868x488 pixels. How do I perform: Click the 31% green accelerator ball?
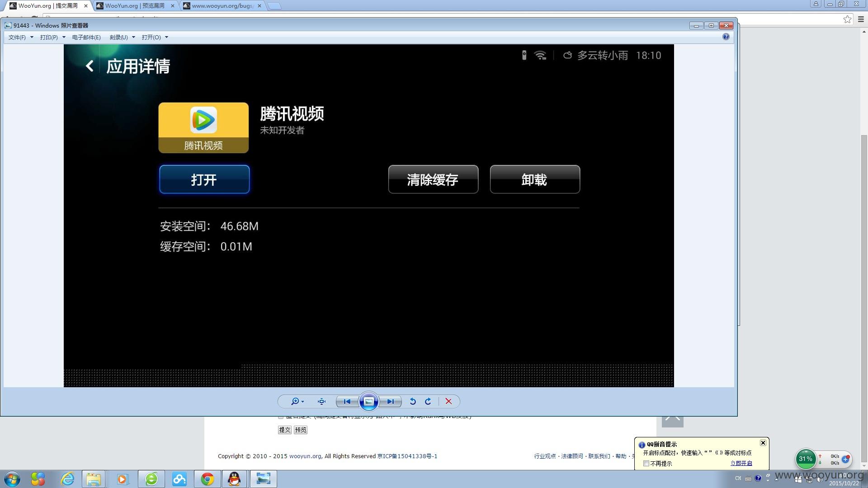coord(806,459)
